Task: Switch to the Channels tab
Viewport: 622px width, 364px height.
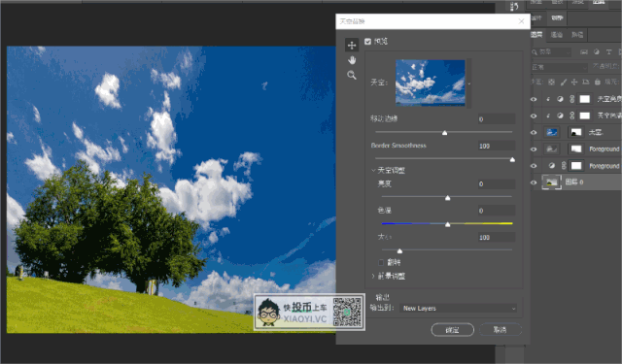Action: (557, 35)
